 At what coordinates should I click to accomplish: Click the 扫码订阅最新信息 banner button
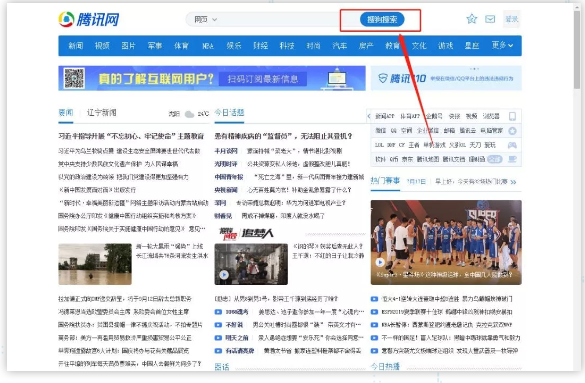coord(263,79)
